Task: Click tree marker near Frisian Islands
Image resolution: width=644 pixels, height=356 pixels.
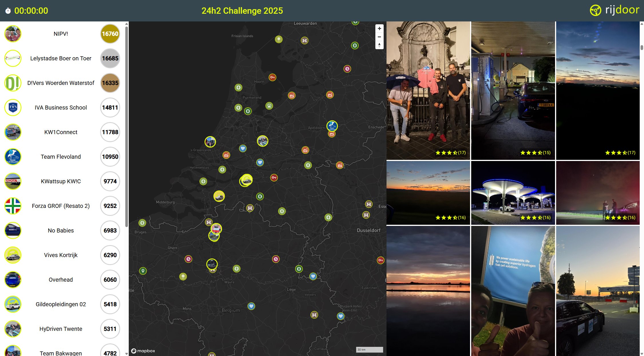Action: pyautogui.click(x=279, y=39)
